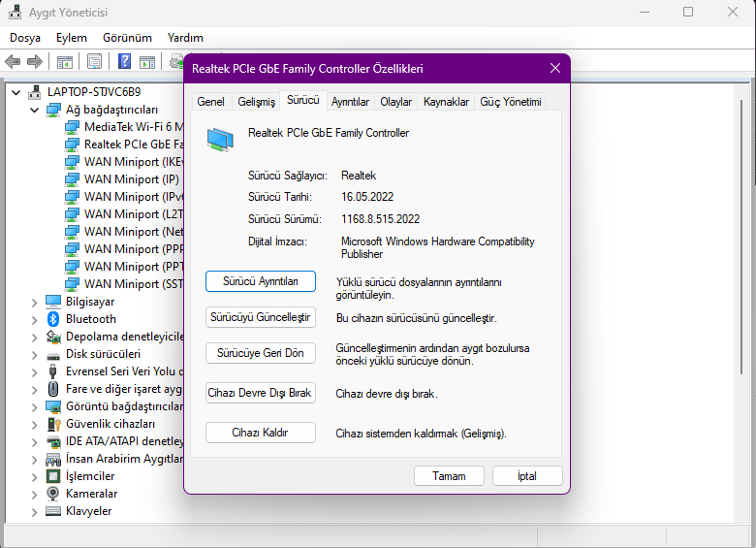
Task: Switch to the Gelişmiş tab
Action: click(256, 102)
